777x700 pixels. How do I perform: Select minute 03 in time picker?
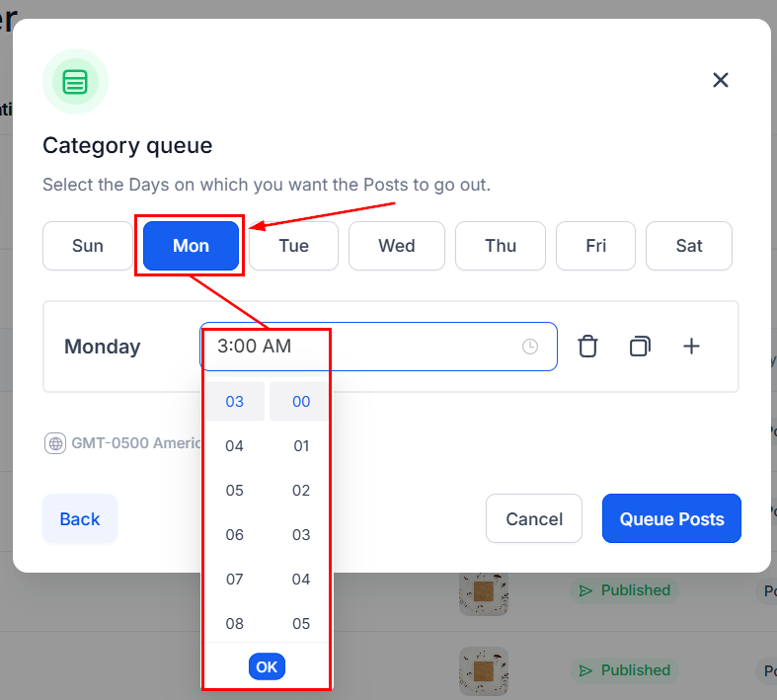(x=301, y=535)
